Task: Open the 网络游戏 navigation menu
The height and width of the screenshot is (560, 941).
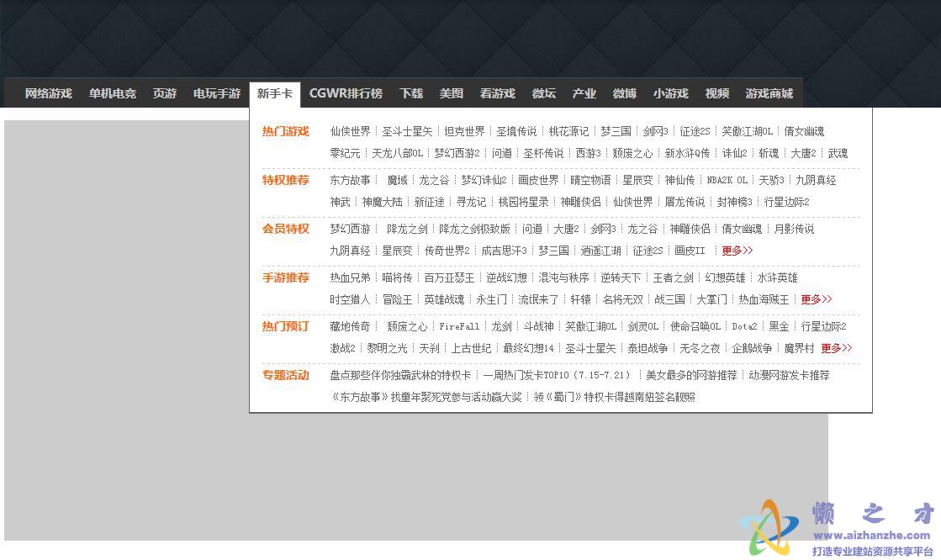Action: pyautogui.click(x=49, y=93)
